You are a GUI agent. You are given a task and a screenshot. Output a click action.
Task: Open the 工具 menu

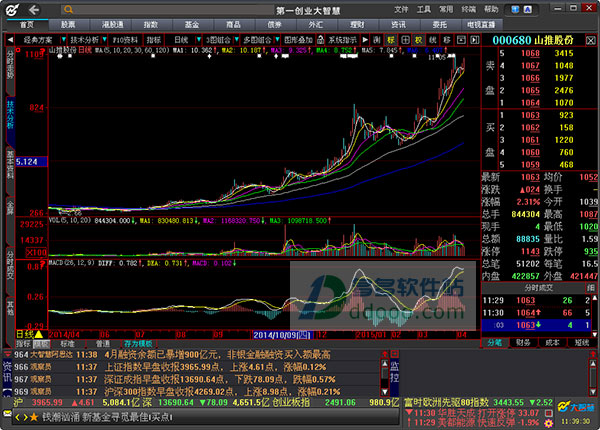[x=424, y=10]
